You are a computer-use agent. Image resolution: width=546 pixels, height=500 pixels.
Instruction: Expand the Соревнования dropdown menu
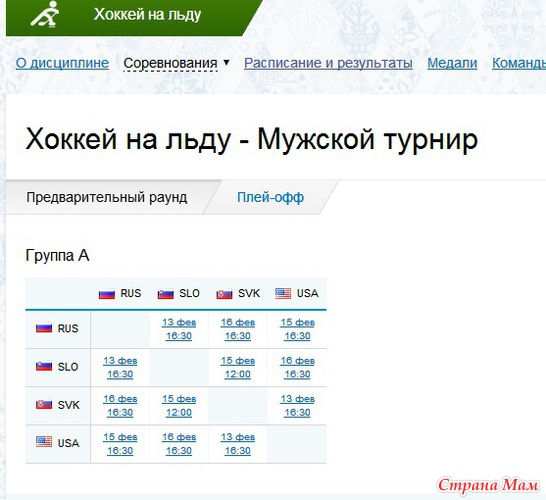point(170,63)
